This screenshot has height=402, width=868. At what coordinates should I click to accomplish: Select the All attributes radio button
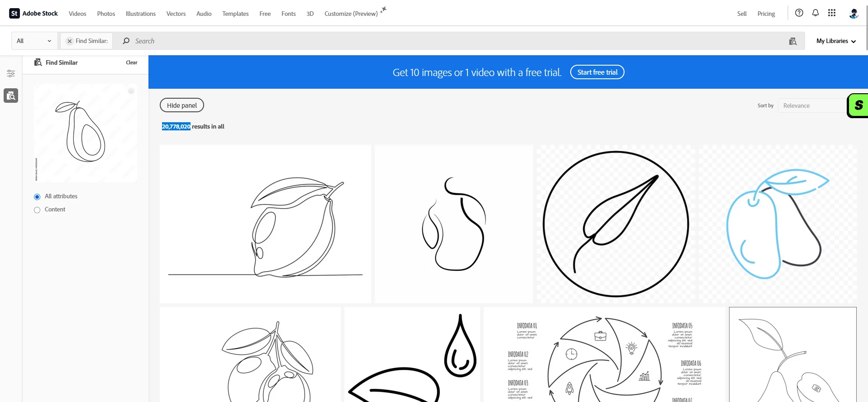point(37,197)
